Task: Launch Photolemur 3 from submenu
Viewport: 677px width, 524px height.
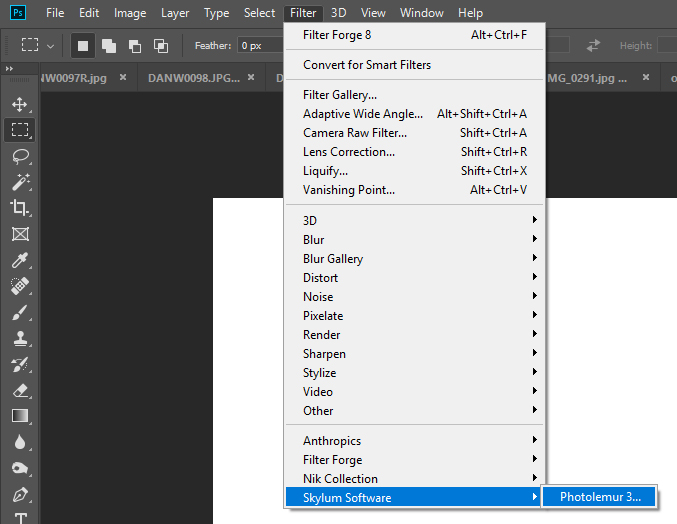Action: click(599, 497)
